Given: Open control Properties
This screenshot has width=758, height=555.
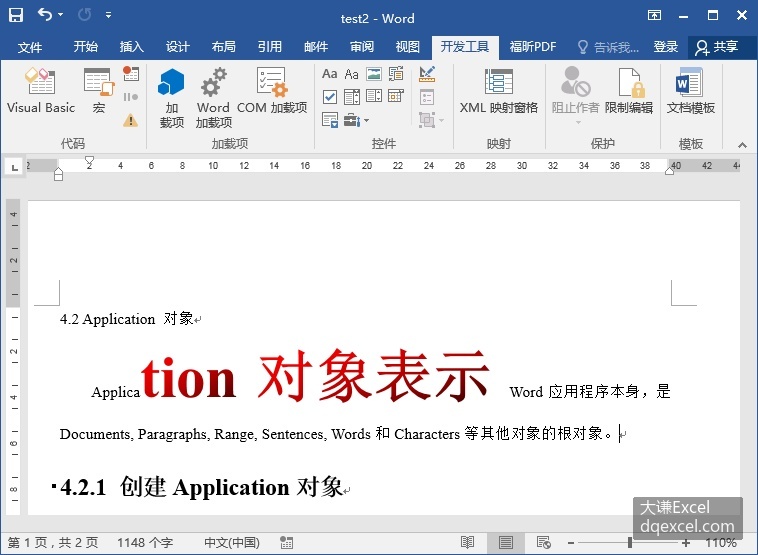Looking at the screenshot, I should point(427,97).
